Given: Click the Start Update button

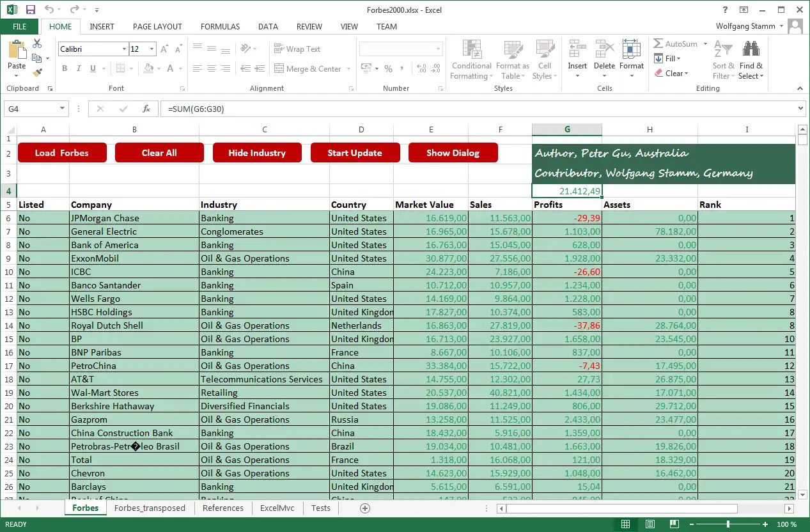Looking at the screenshot, I should coord(355,153).
